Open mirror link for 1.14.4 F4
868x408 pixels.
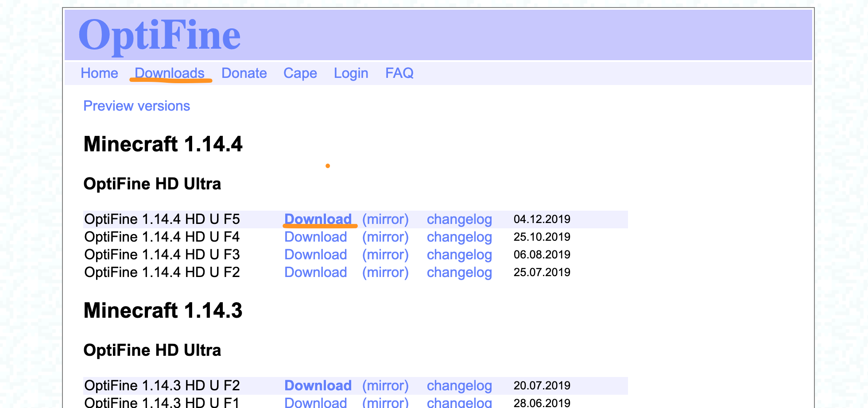click(x=385, y=237)
